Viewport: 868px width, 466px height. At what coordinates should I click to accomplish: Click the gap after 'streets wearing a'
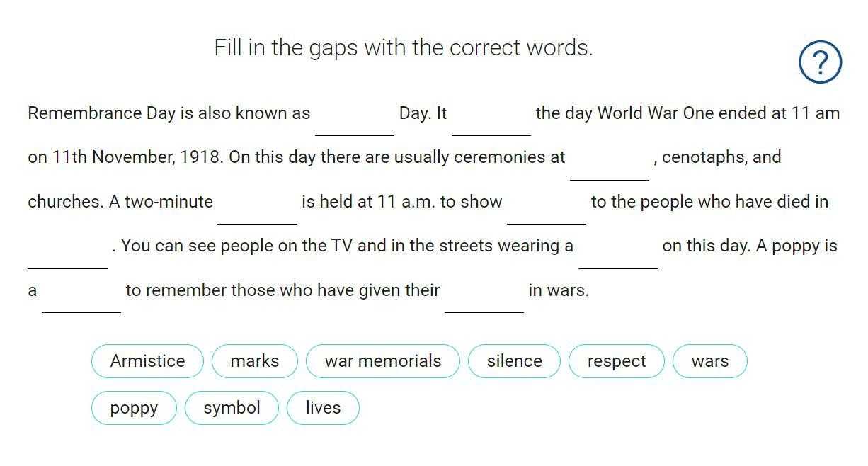618,251
